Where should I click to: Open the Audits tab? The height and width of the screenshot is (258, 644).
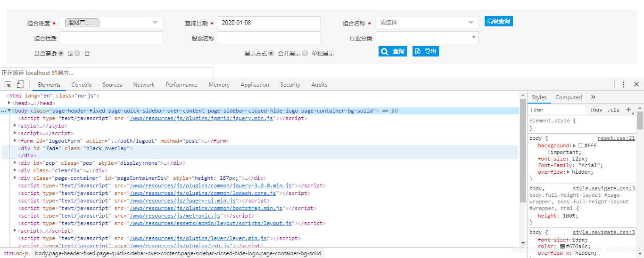coord(319,85)
